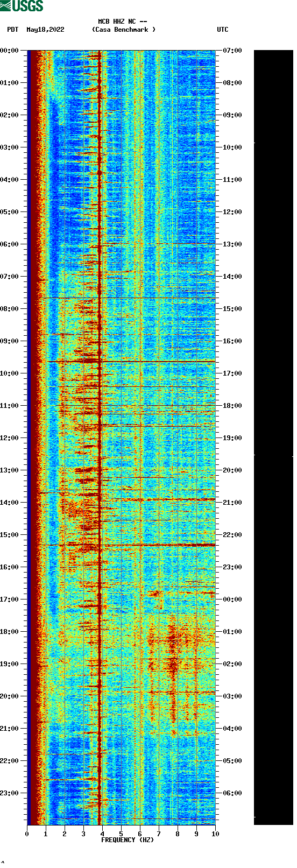Click the 'UTC' timezone label
The height and width of the screenshot is (868, 297).
coord(223,30)
